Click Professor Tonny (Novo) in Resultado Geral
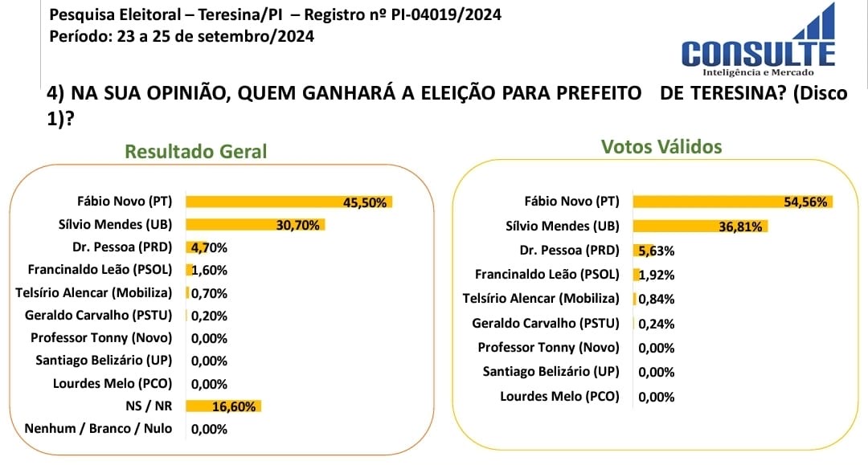This screenshot has width=868, height=465. coord(101,338)
